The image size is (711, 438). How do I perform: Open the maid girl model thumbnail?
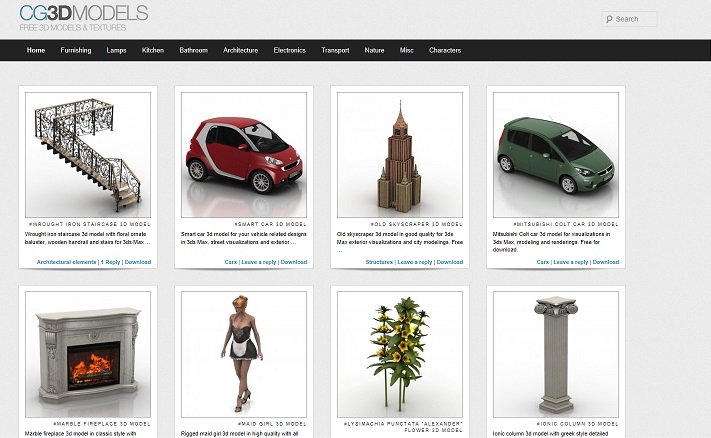point(244,354)
